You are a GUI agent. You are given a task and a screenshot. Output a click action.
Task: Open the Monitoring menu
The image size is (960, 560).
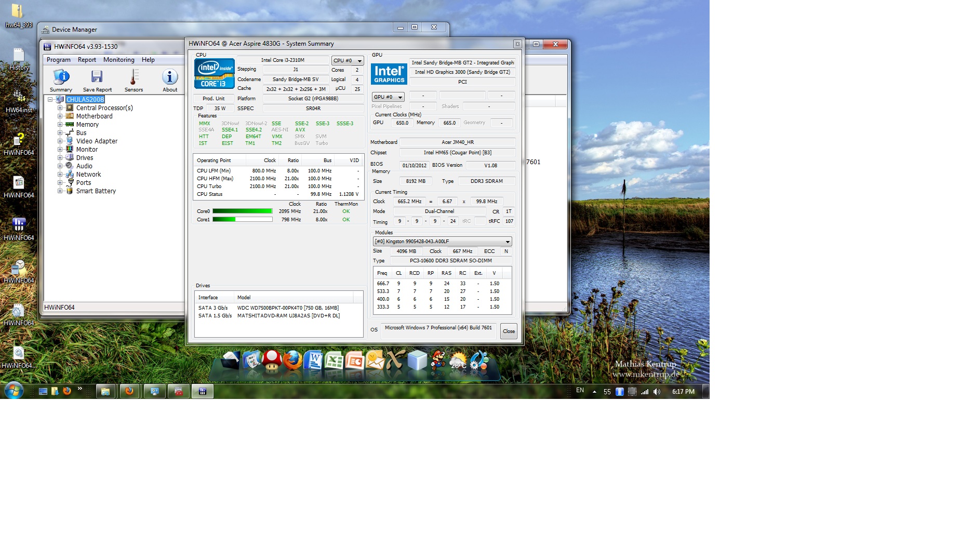118,60
